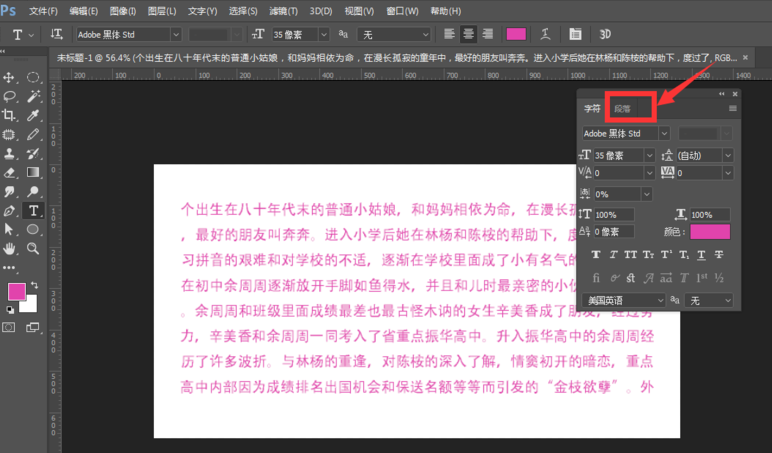772x453 pixels.
Task: Click the 3D button in options bar
Action: pos(604,34)
